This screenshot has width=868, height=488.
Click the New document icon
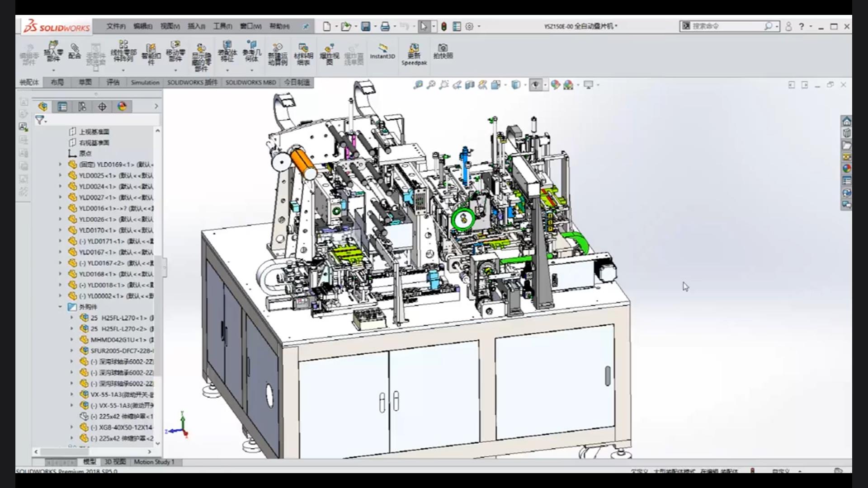click(x=327, y=27)
